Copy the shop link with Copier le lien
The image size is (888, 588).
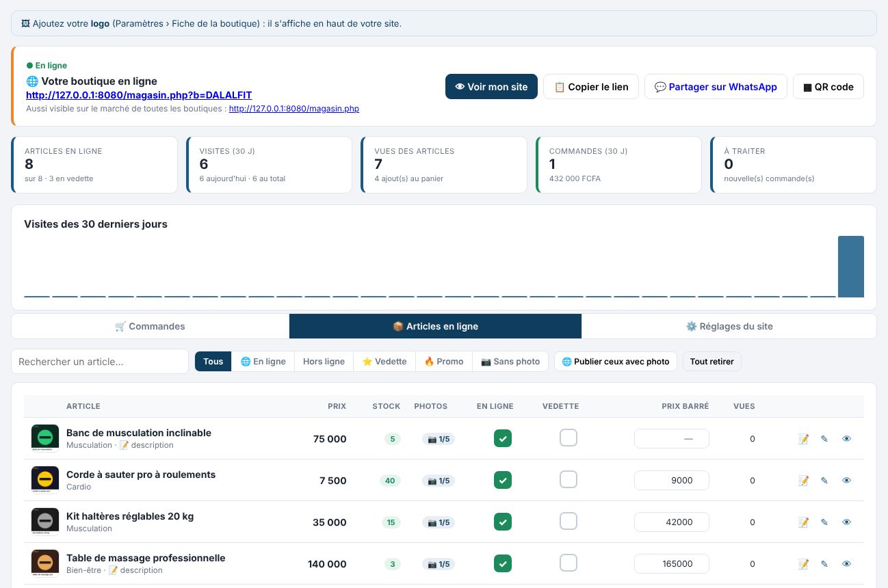click(x=591, y=87)
